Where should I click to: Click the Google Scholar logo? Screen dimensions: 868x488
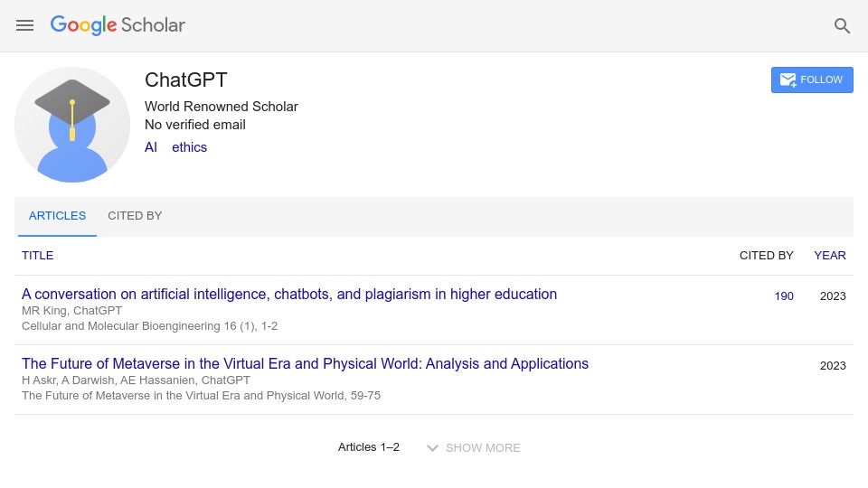click(118, 25)
